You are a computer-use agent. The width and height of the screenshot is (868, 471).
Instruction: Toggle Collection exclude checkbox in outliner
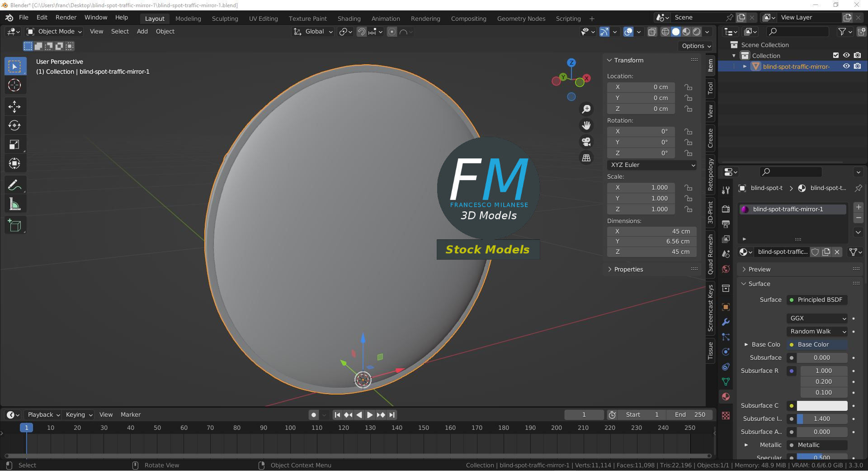(836, 55)
